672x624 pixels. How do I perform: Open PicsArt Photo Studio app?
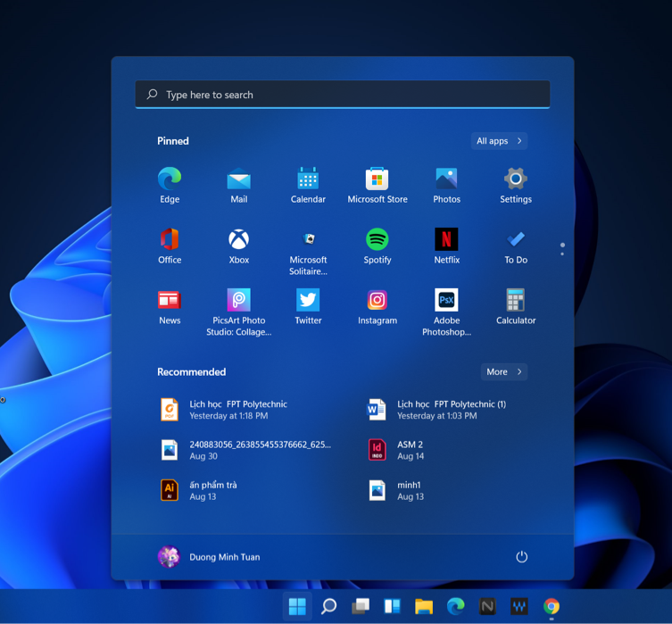pyautogui.click(x=238, y=301)
